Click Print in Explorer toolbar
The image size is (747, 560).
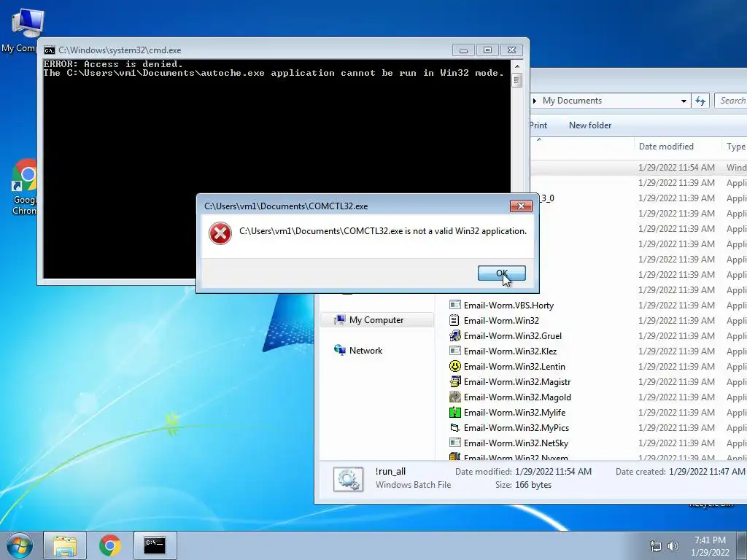[539, 125]
